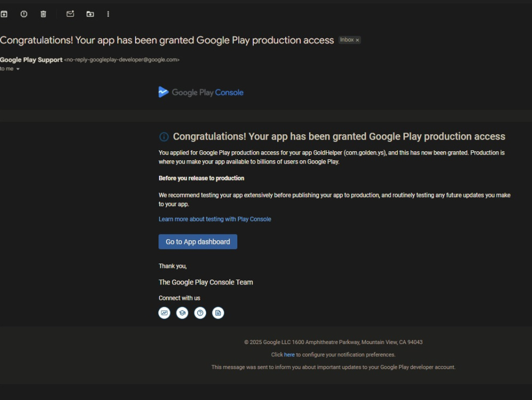The height and width of the screenshot is (400, 532).
Task: Click the info icon beside Congratulations heading
Action: pyautogui.click(x=164, y=137)
